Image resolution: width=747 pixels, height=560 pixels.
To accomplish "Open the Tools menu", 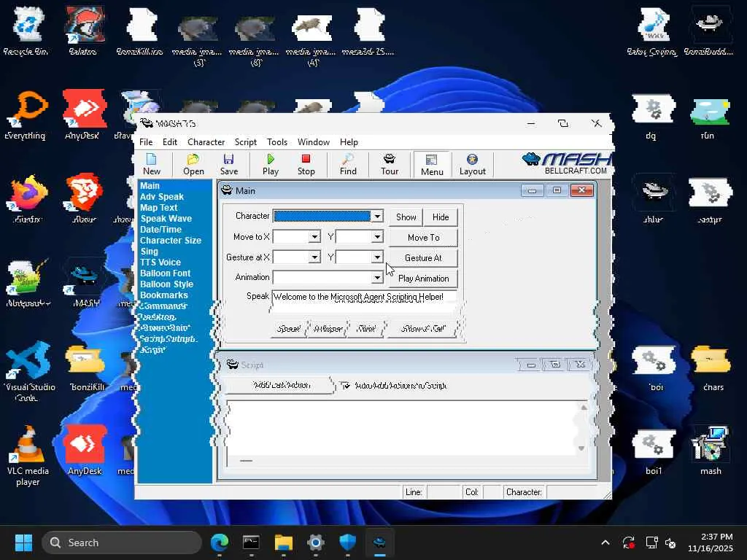I will pos(277,142).
